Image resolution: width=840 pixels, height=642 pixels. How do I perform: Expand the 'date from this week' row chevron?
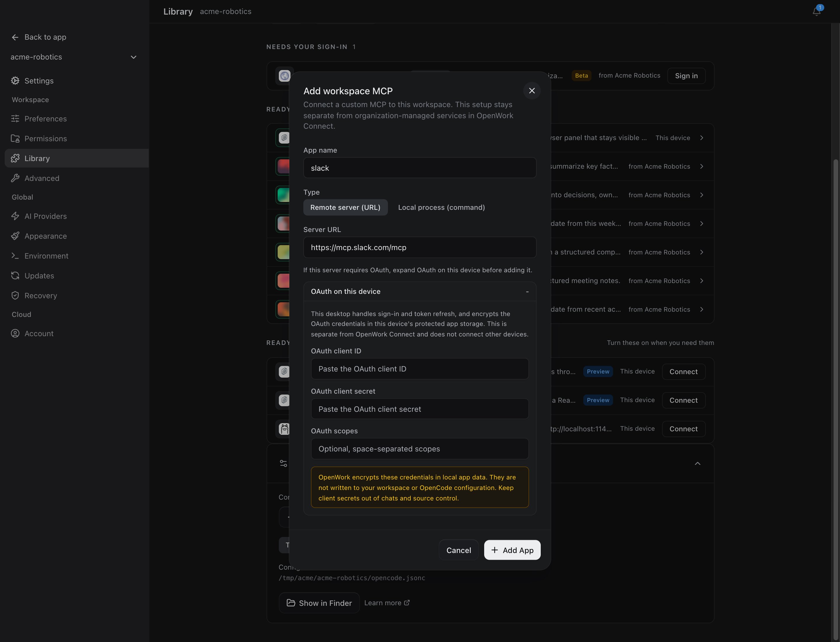[x=701, y=224]
